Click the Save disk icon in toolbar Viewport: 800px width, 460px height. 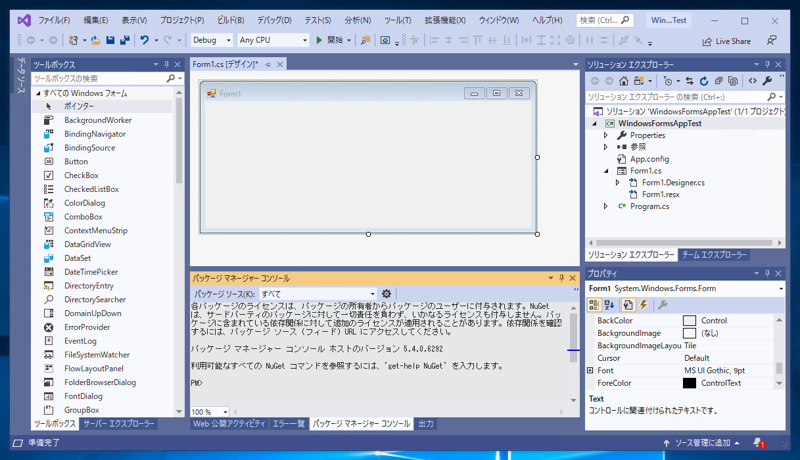tap(110, 40)
